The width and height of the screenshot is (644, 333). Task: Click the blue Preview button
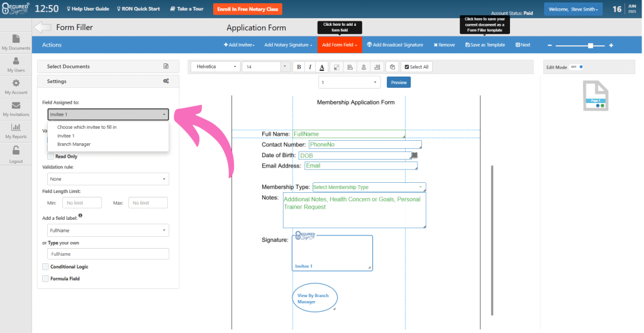[398, 82]
